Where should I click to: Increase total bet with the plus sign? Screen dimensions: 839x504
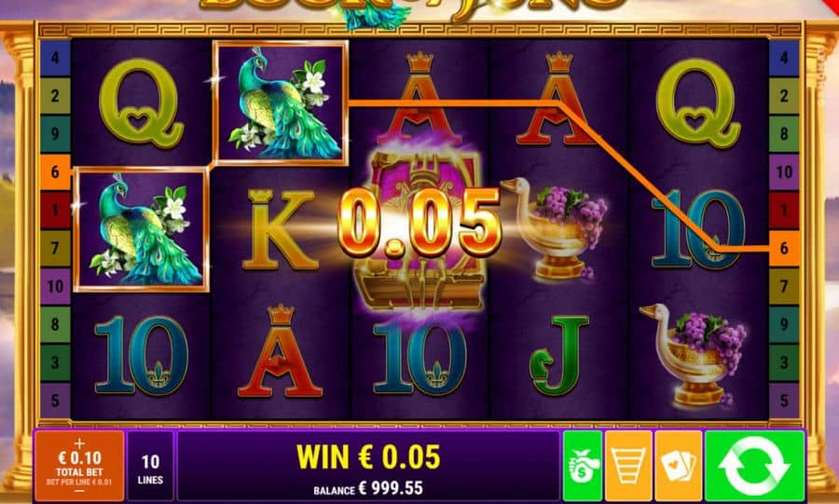79,443
